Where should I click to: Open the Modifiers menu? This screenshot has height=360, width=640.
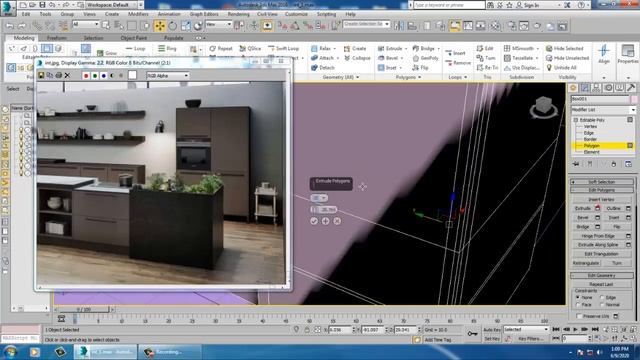(138, 14)
